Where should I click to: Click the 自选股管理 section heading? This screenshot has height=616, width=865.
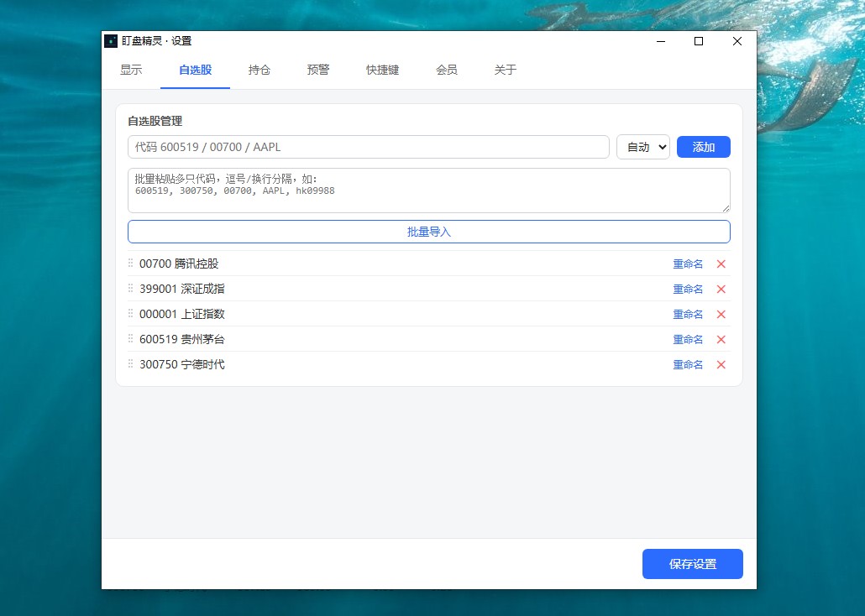[155, 121]
